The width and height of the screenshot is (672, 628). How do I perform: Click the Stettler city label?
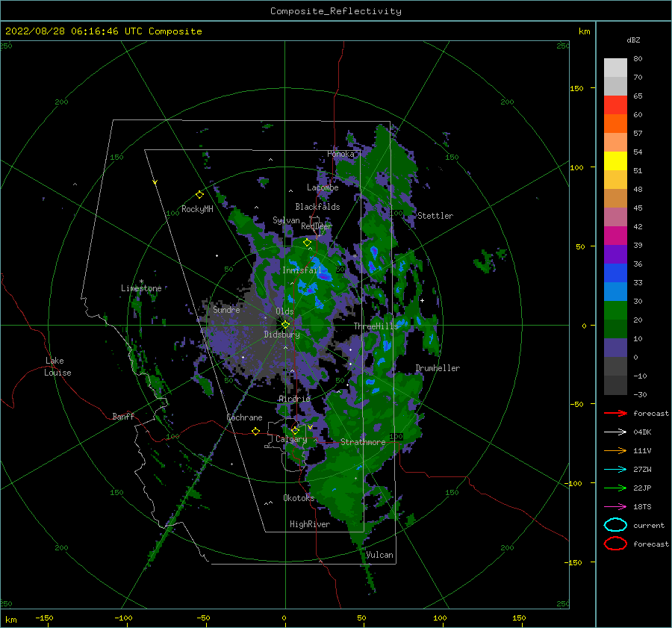pyautogui.click(x=435, y=216)
